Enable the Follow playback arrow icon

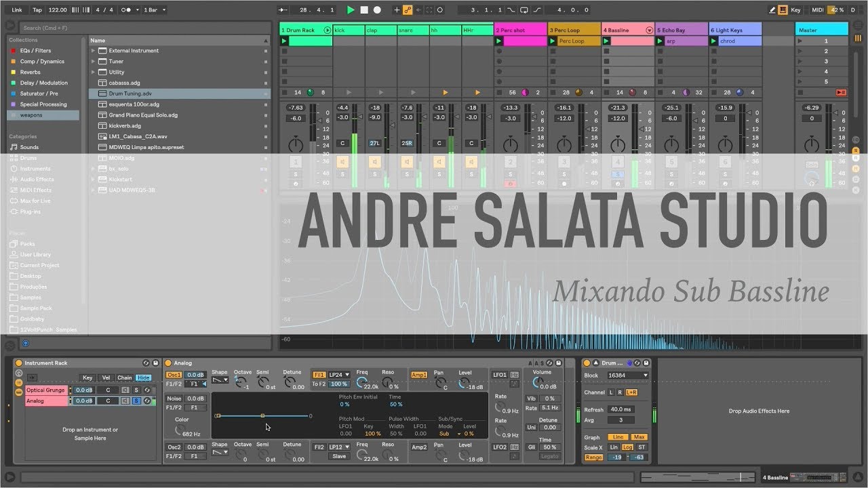pyautogui.click(x=283, y=10)
